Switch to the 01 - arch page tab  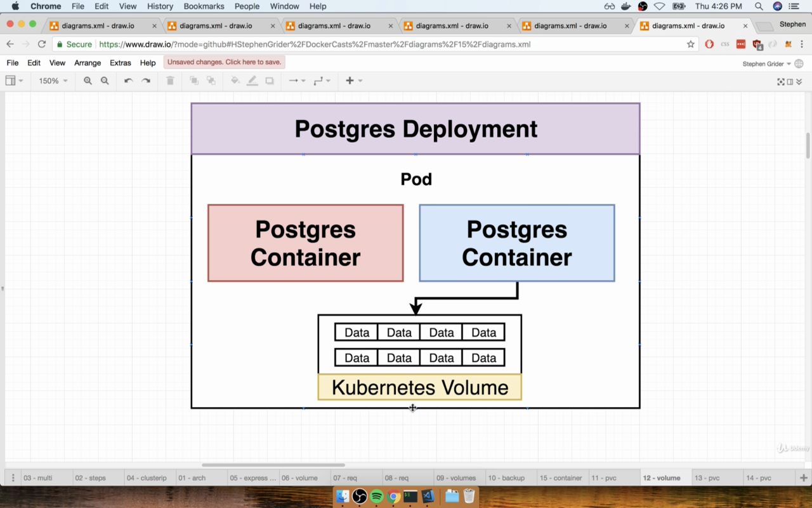click(200, 478)
